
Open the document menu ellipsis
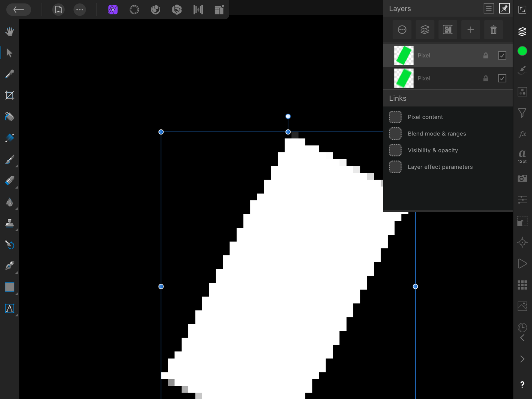pyautogui.click(x=79, y=10)
